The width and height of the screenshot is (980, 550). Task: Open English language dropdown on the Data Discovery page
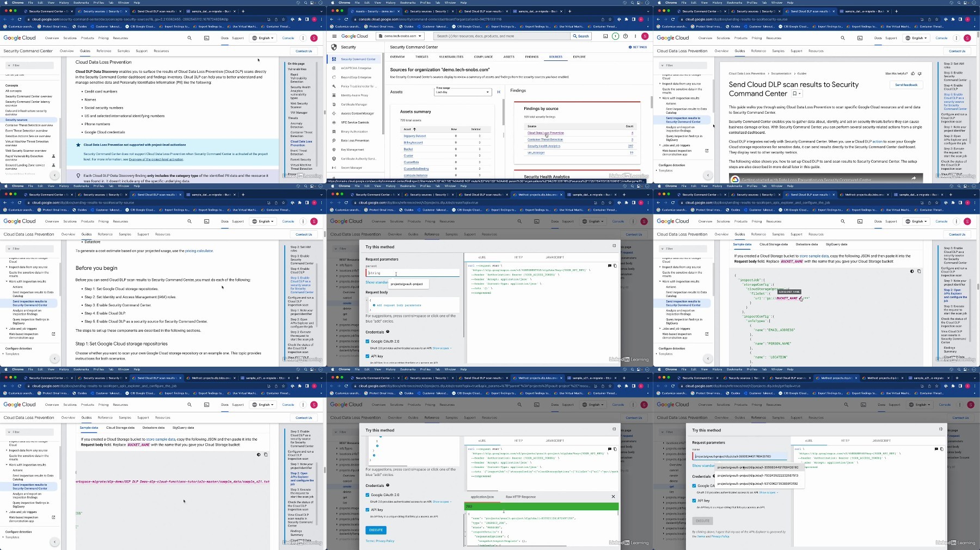click(264, 38)
